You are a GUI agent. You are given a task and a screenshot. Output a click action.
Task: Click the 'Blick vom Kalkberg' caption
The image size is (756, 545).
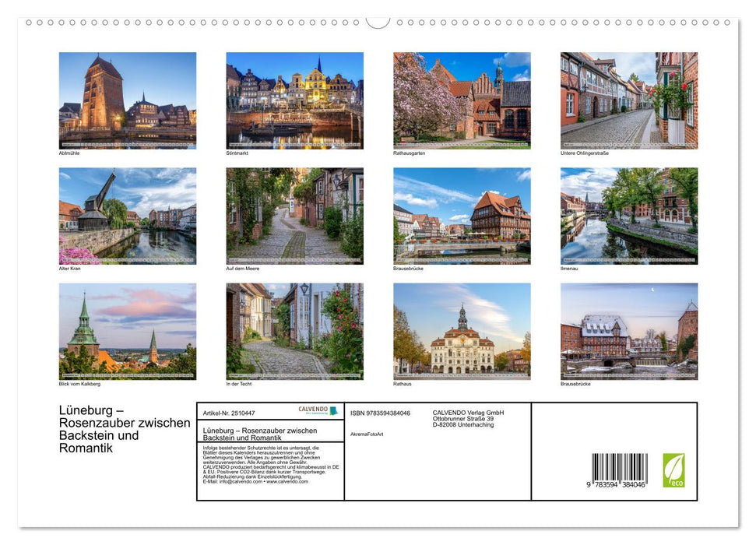click(x=79, y=384)
